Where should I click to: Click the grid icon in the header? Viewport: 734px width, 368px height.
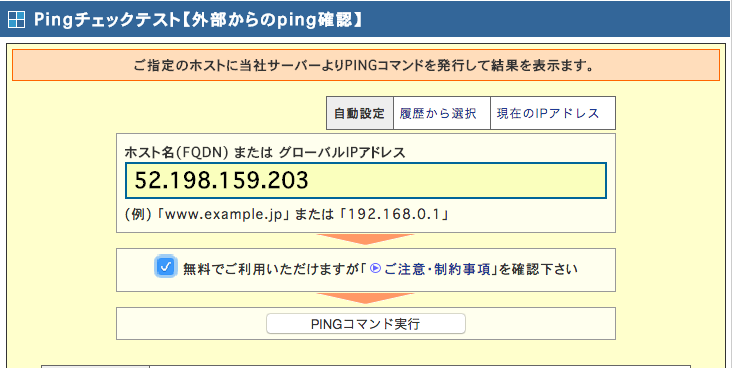16,20
